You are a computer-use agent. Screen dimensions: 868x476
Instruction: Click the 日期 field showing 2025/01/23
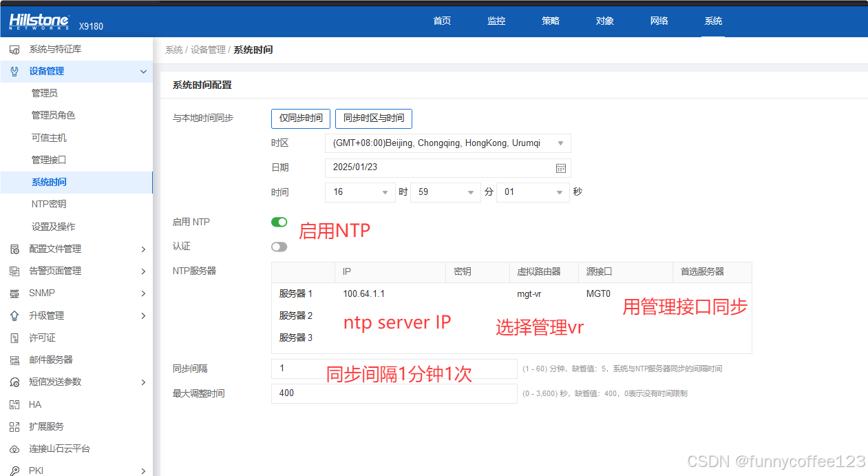448,168
